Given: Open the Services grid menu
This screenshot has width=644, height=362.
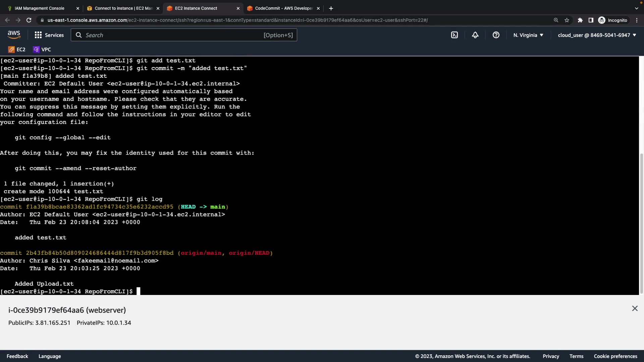Looking at the screenshot, I should pos(49,35).
